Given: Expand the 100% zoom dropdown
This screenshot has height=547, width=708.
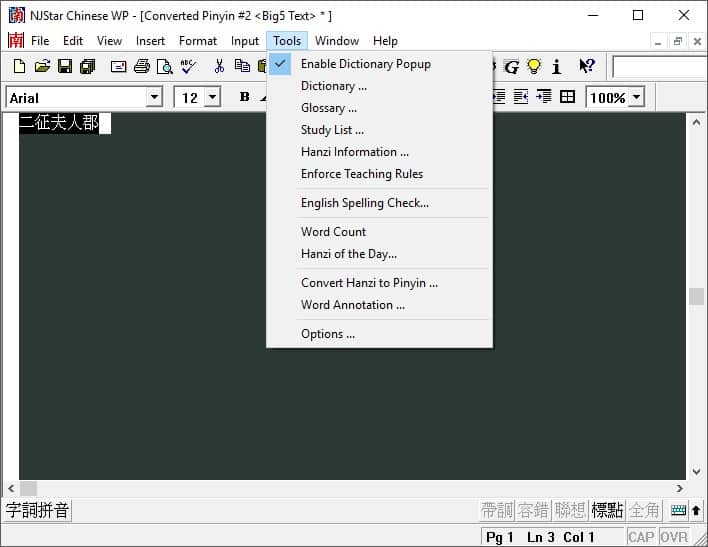Looking at the screenshot, I should tap(636, 97).
